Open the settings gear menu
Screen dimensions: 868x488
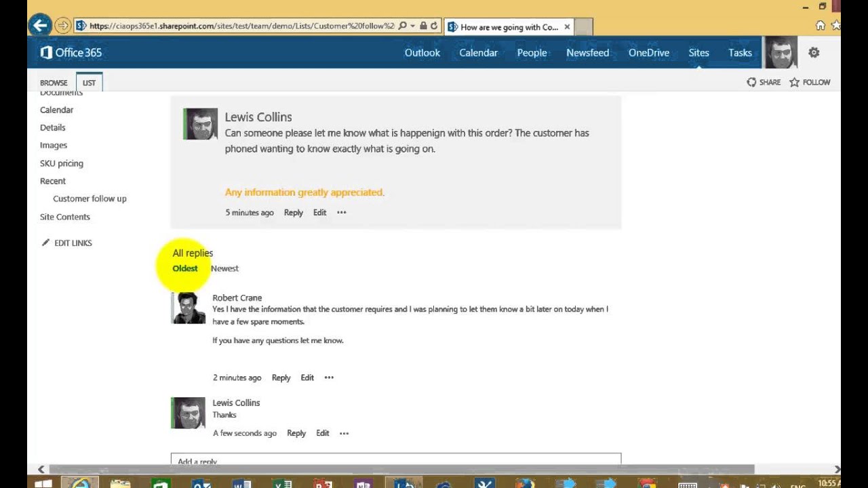pyautogui.click(x=814, y=53)
